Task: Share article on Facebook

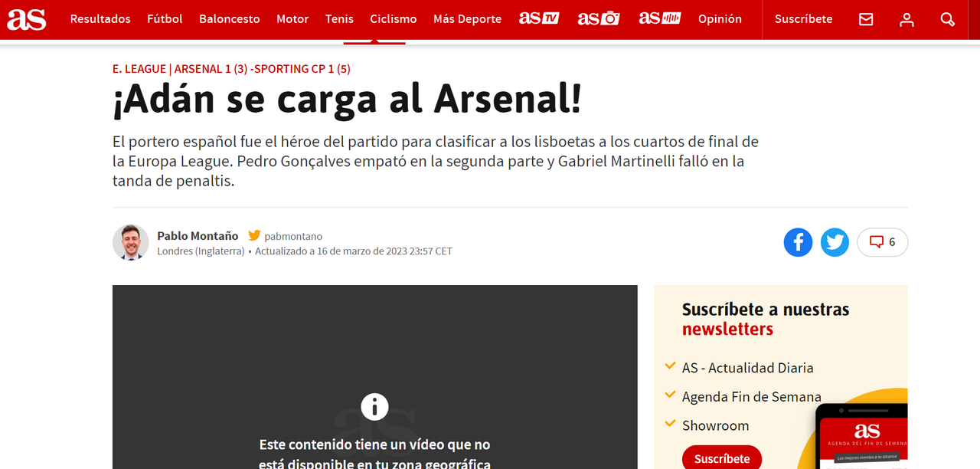Action: pos(798,242)
